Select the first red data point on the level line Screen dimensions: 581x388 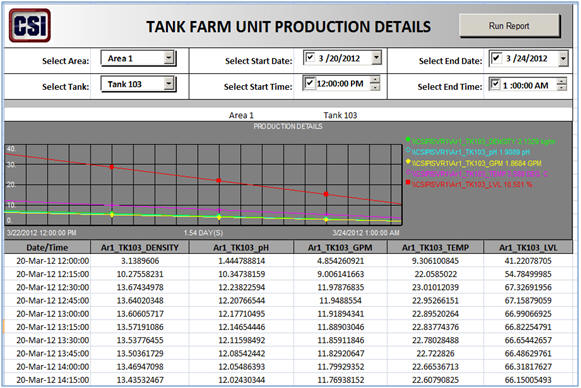tap(112, 167)
